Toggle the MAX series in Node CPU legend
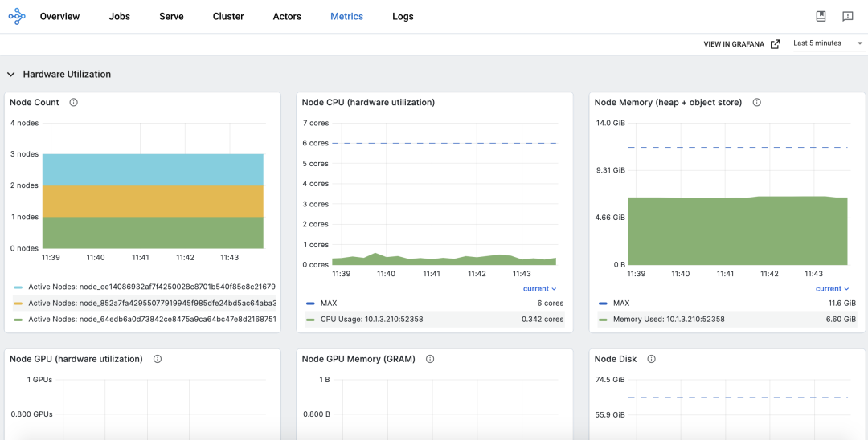 329,304
